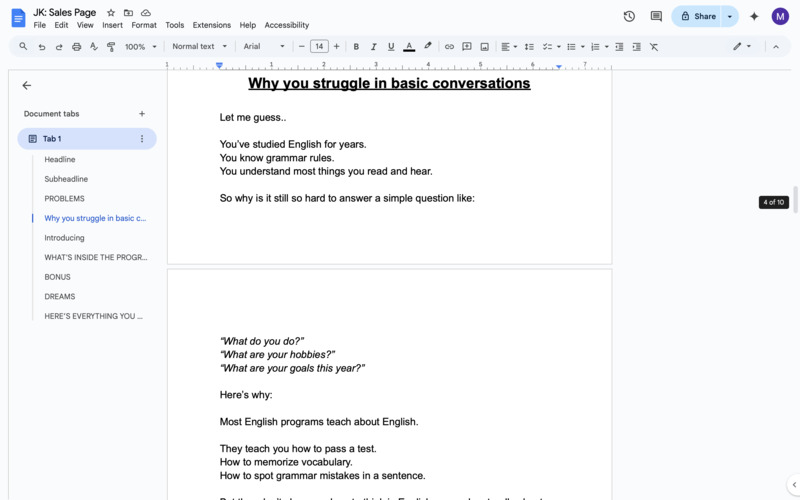Decrease the indent
Screen dimensions: 800x500
pos(619,47)
